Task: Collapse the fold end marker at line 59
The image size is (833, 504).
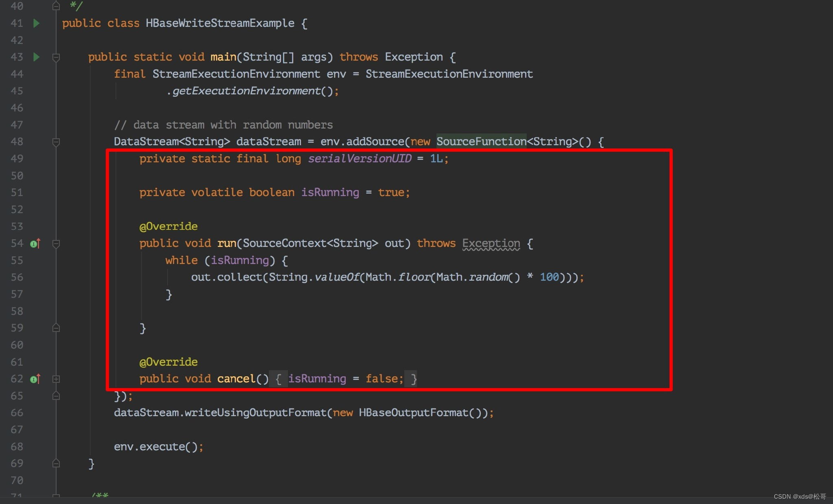Action: click(x=56, y=328)
